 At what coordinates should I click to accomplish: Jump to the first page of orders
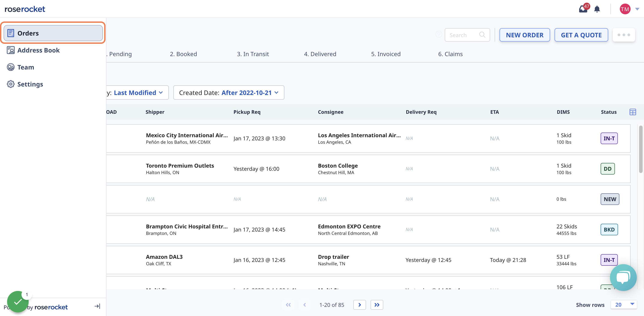click(x=288, y=305)
